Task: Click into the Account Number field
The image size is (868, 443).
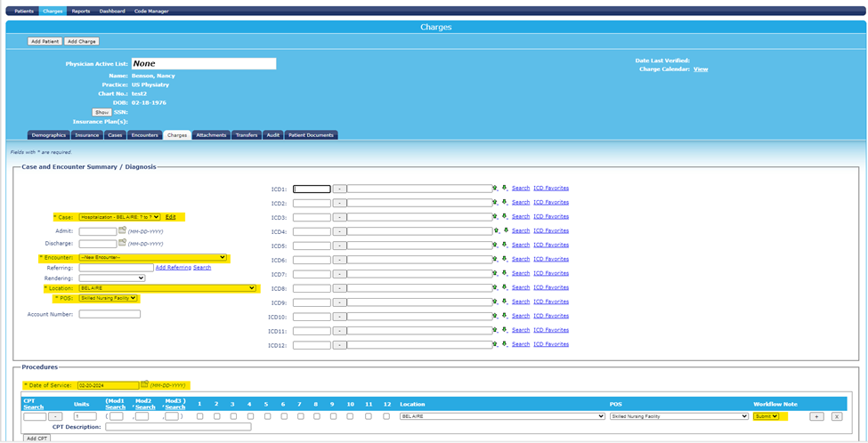Action: click(110, 314)
